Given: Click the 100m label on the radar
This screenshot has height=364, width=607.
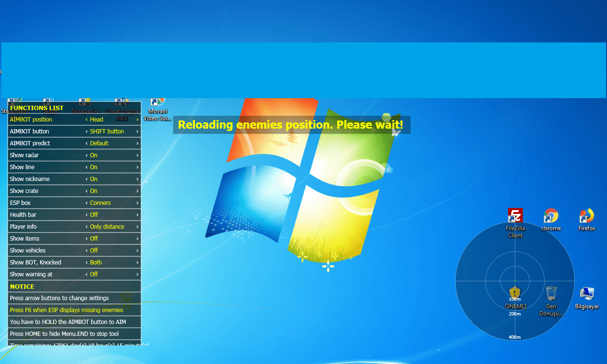Looking at the screenshot, I should coord(514,299).
